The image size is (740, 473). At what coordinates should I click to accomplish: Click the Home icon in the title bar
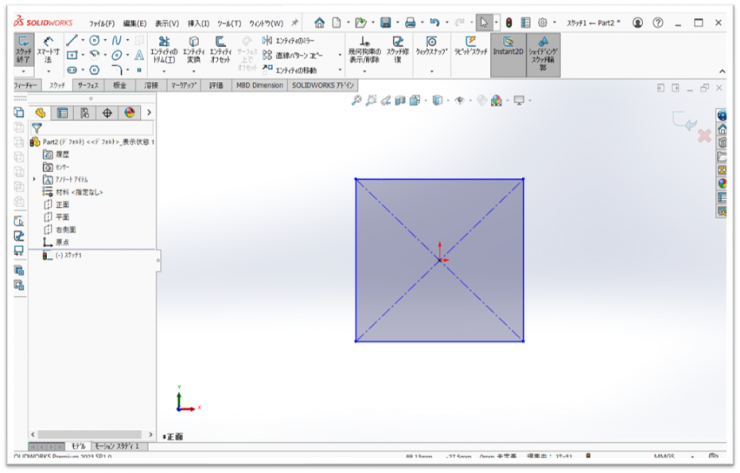click(319, 22)
